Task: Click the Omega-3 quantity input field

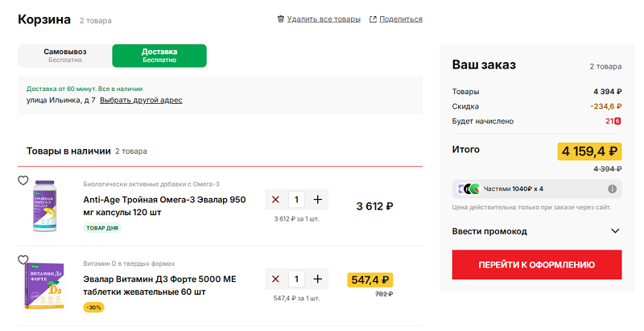Action: click(x=297, y=200)
